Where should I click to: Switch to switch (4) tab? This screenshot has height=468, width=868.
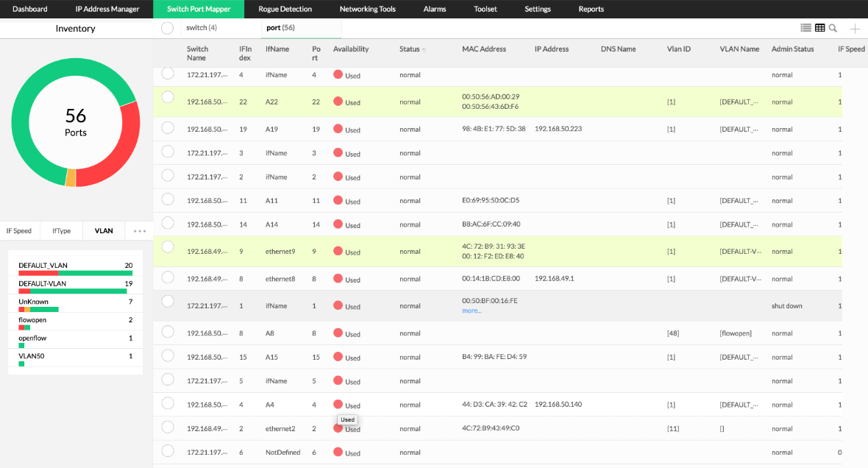[202, 28]
